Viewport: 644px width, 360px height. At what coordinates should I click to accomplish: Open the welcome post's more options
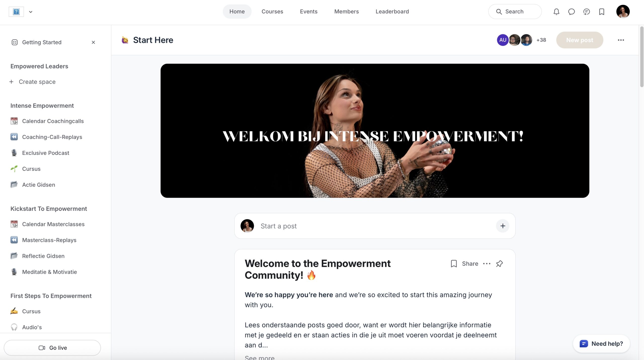487,264
